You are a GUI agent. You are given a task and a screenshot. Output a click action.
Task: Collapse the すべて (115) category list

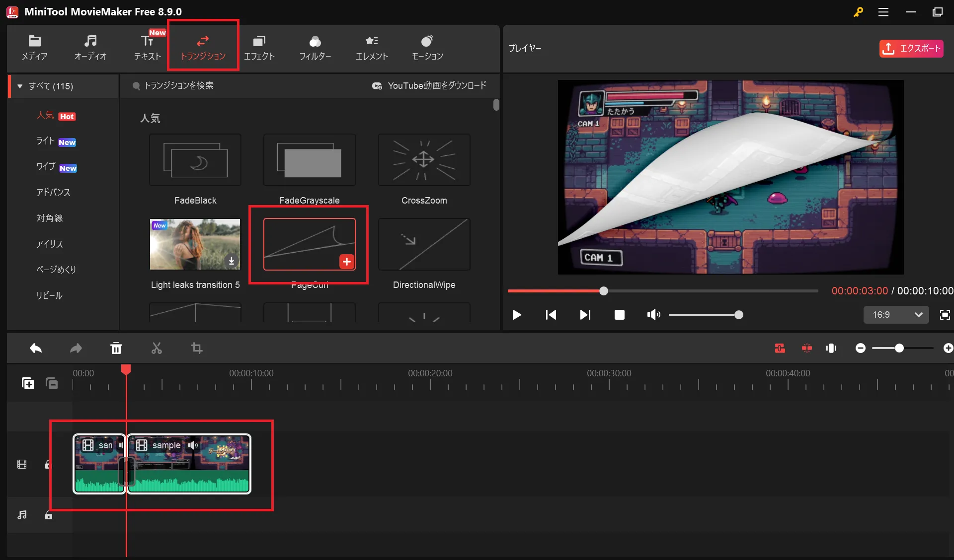(x=20, y=86)
